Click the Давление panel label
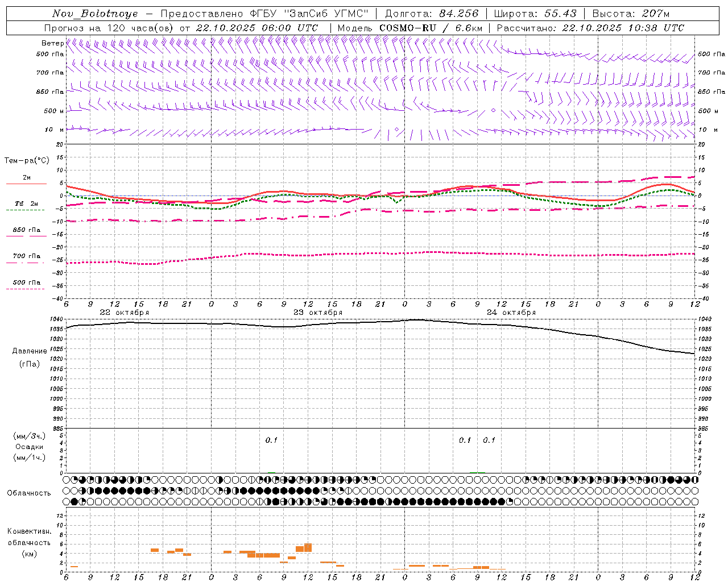The height and width of the screenshot is (582, 728). pyautogui.click(x=30, y=351)
